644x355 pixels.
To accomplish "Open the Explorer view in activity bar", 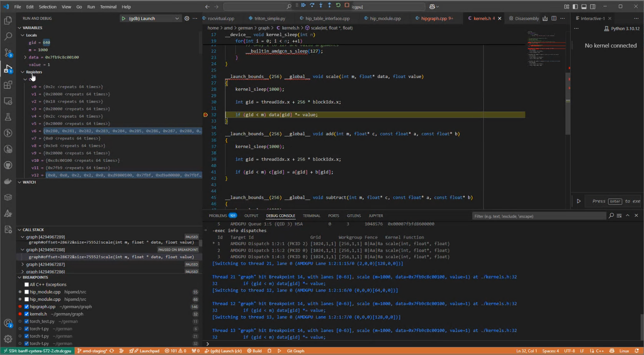I will pos(8,20).
